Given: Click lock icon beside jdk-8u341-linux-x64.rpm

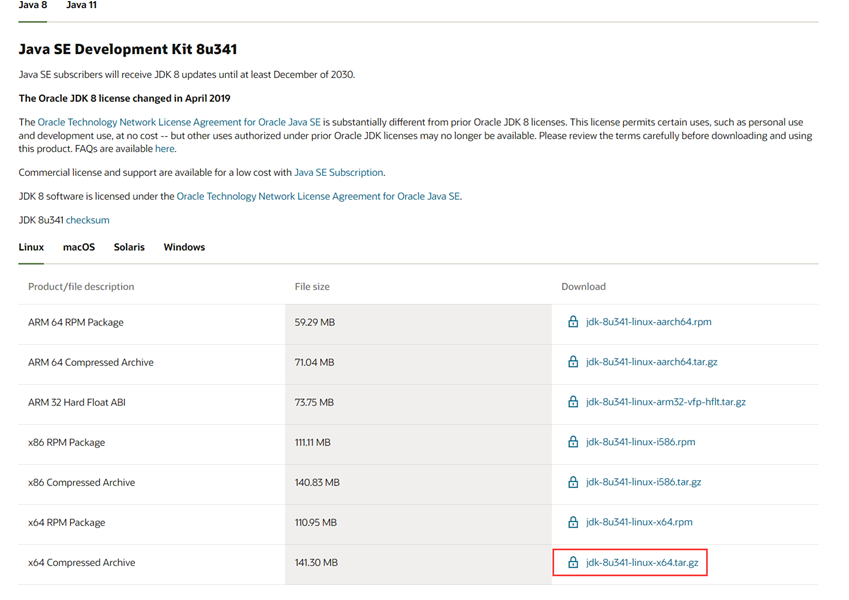Looking at the screenshot, I should click(573, 522).
